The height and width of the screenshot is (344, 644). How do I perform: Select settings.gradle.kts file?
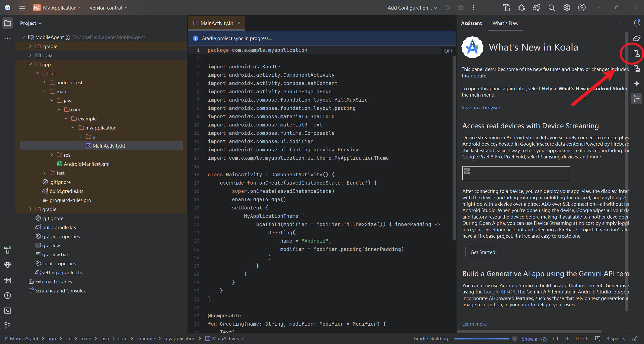(x=62, y=273)
